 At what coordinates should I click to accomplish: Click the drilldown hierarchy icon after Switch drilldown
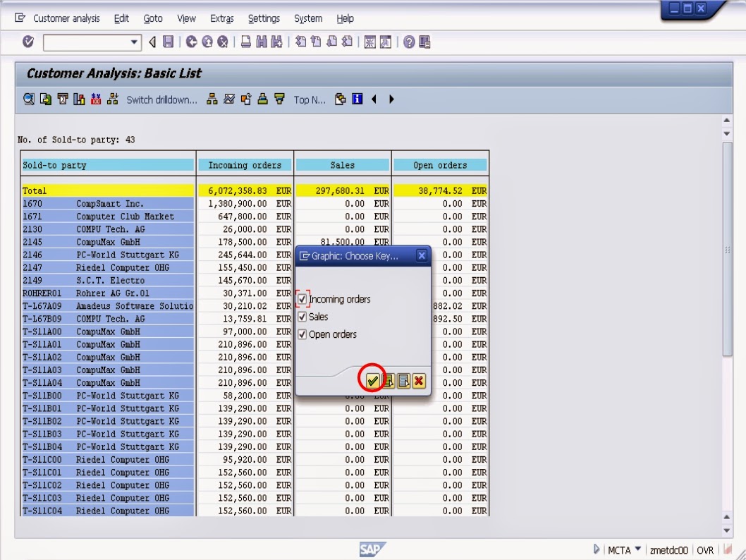tap(212, 99)
